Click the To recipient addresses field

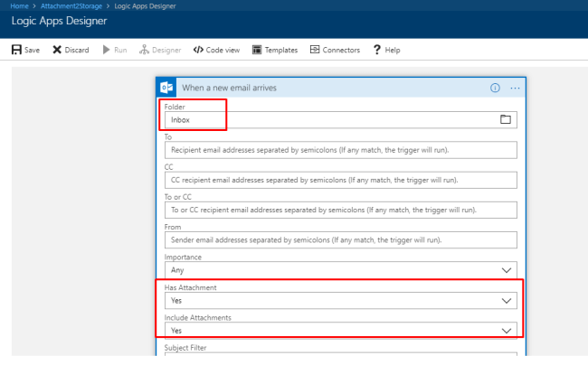(340, 150)
